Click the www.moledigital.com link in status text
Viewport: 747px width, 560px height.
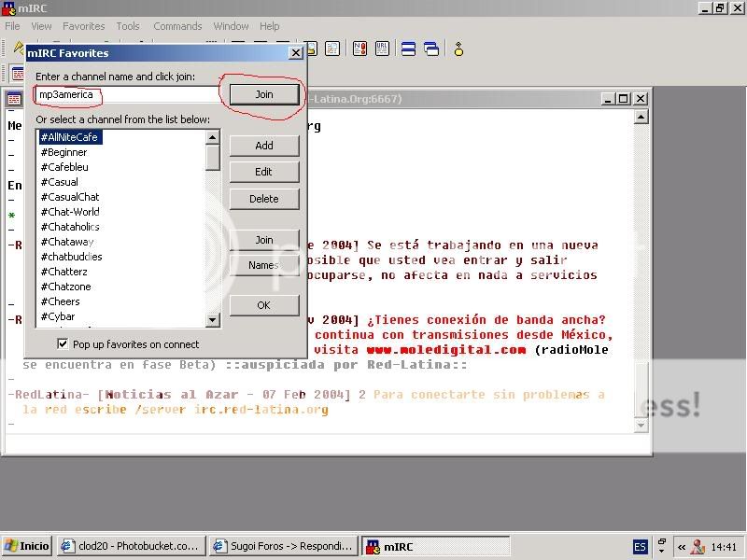pyautogui.click(x=446, y=349)
